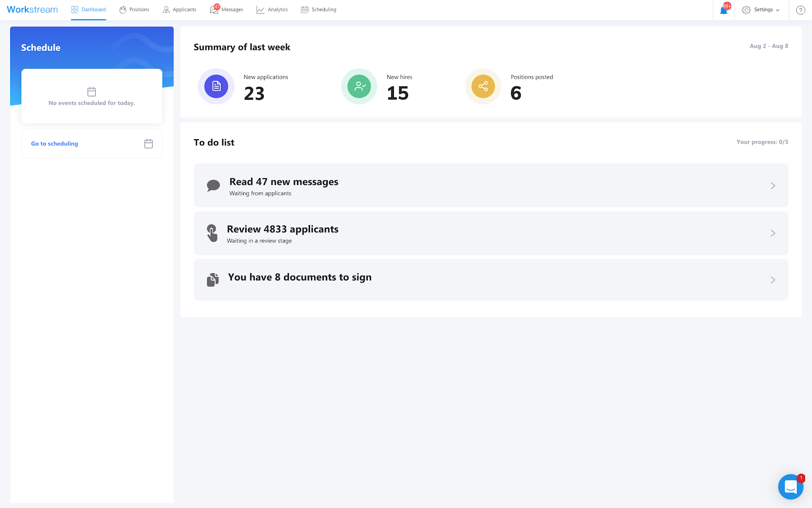Click the Messages chat icon with badge
This screenshot has width=812, height=508.
pyautogui.click(x=215, y=9)
